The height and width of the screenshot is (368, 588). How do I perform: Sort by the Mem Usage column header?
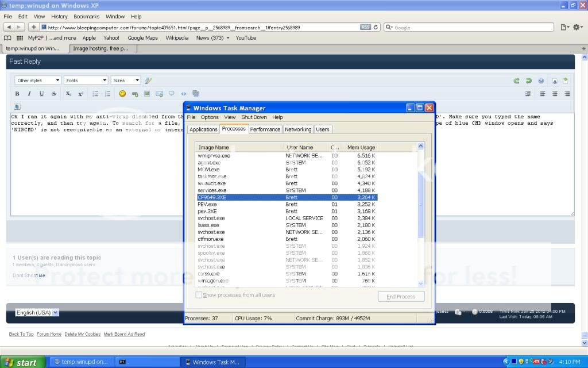point(361,147)
